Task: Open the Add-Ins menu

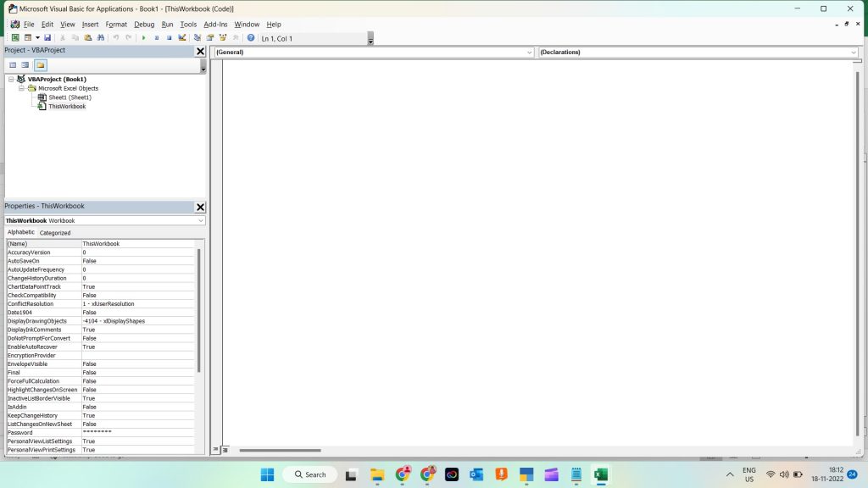Action: (x=215, y=25)
